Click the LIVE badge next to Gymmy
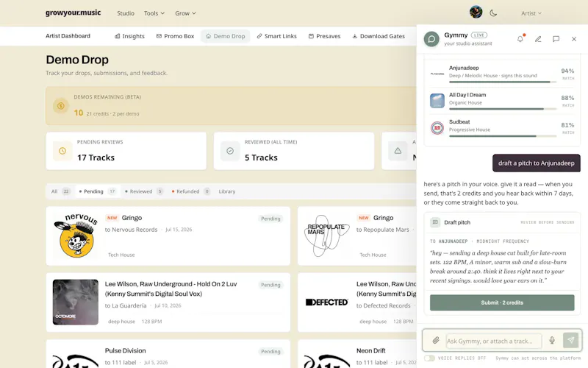The height and width of the screenshot is (368, 588). click(479, 35)
